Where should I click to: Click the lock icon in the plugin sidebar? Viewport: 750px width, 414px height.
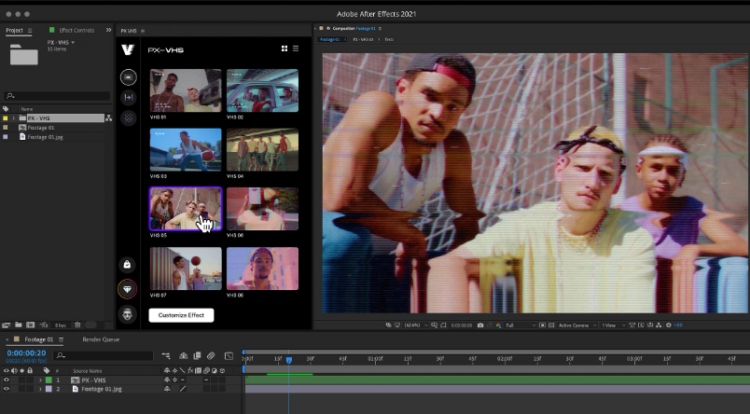tap(128, 265)
